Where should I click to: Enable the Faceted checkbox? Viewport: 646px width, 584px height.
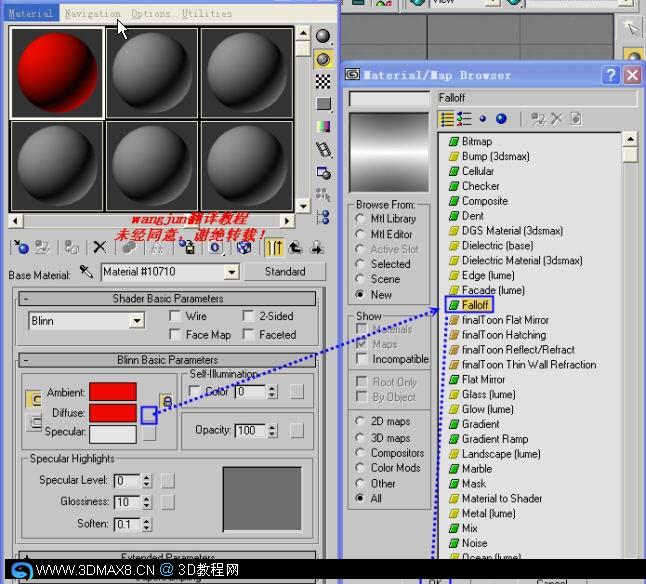(x=248, y=334)
